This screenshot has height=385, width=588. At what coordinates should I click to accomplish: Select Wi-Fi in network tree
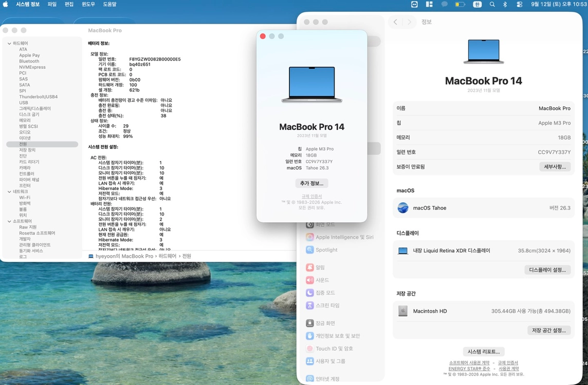click(25, 198)
